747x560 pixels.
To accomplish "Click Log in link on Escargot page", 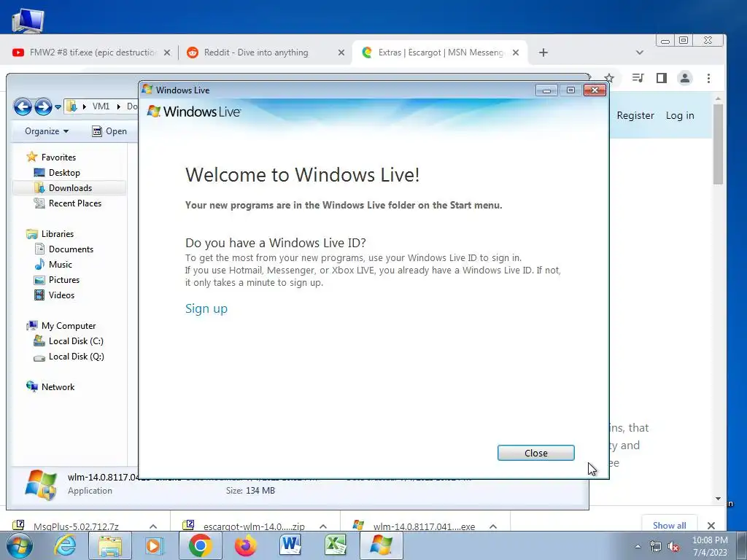I will (x=680, y=115).
